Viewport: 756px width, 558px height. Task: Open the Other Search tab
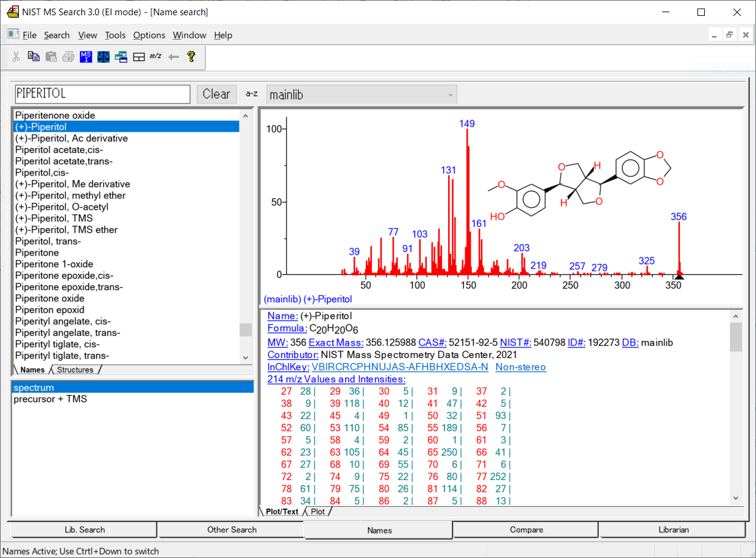tap(232, 529)
